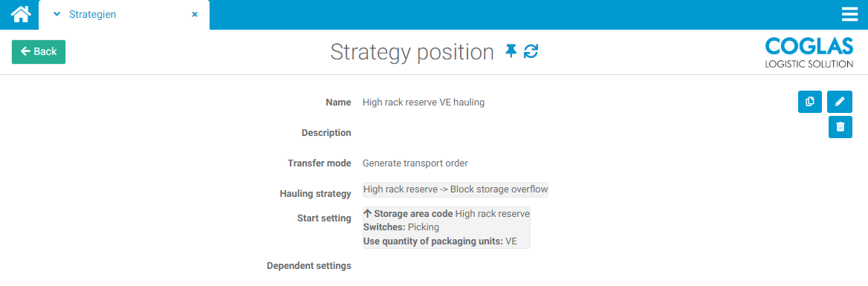Select the name value High rack reserve VE hauling
Viewport: 868px width, 286px height.
click(x=424, y=103)
